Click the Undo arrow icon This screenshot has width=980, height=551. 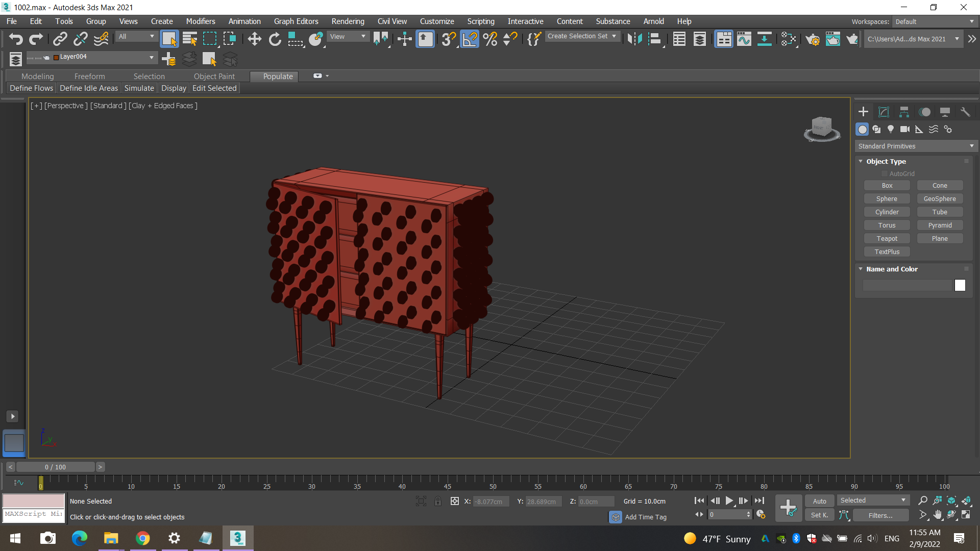(16, 39)
